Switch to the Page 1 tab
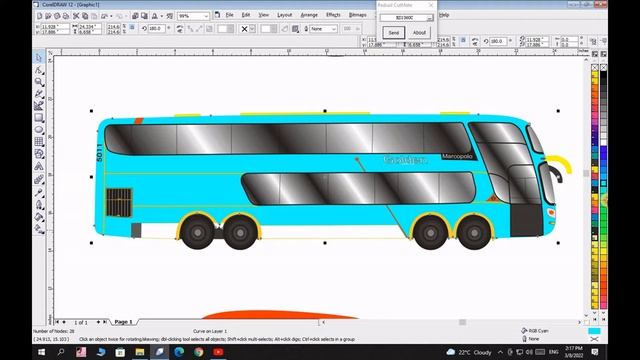640x360 pixels. [x=123, y=322]
